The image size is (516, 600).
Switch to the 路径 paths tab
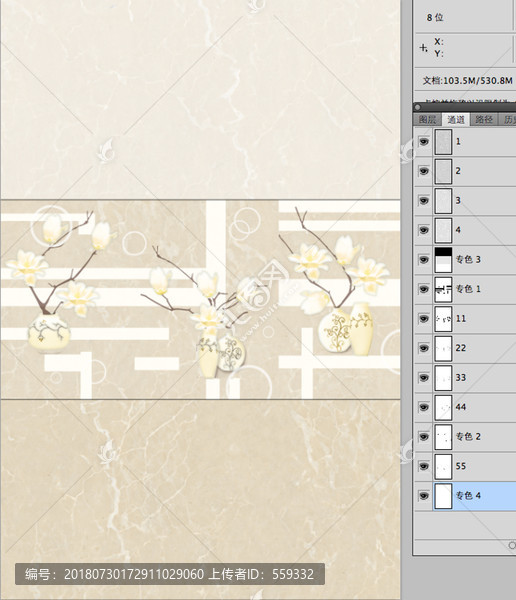(484, 119)
